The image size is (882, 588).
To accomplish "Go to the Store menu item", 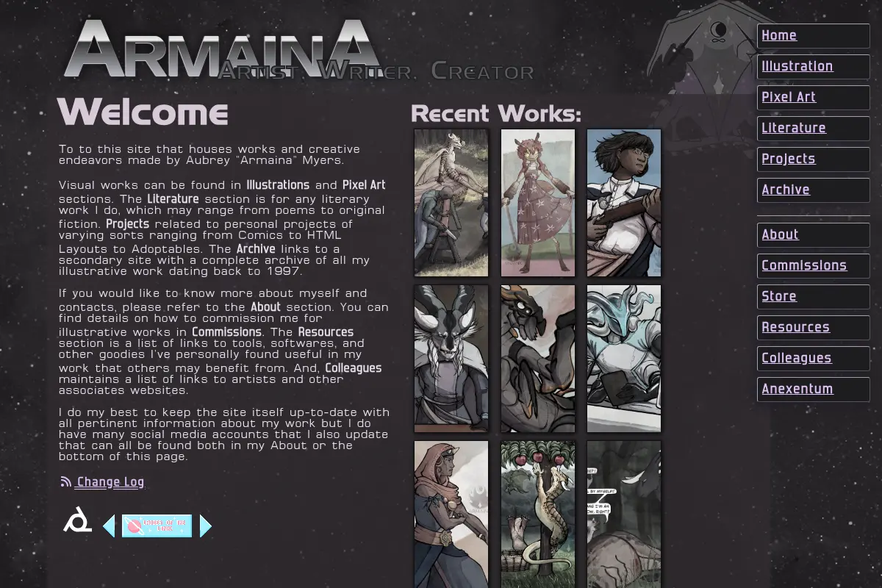I will [813, 296].
